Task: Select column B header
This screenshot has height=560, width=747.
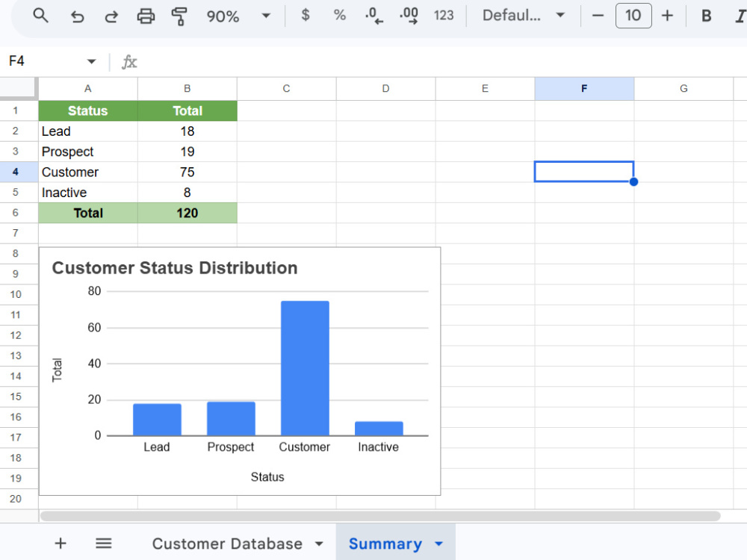Action: click(x=187, y=89)
